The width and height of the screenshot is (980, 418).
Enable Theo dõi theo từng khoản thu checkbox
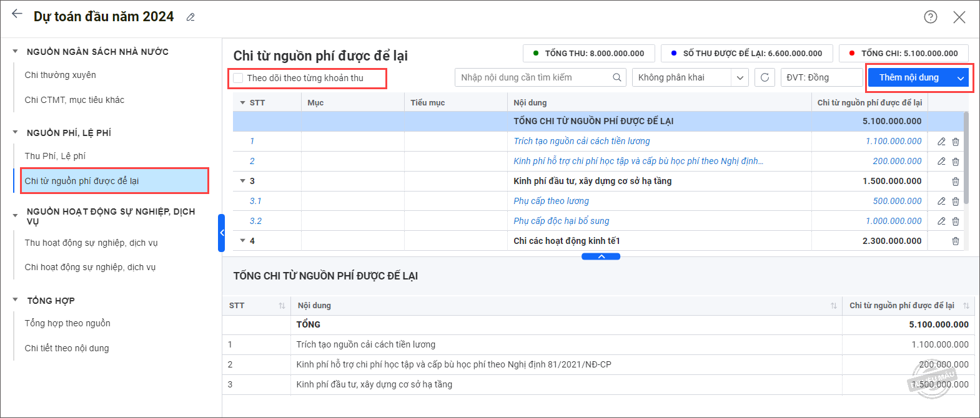pos(238,78)
